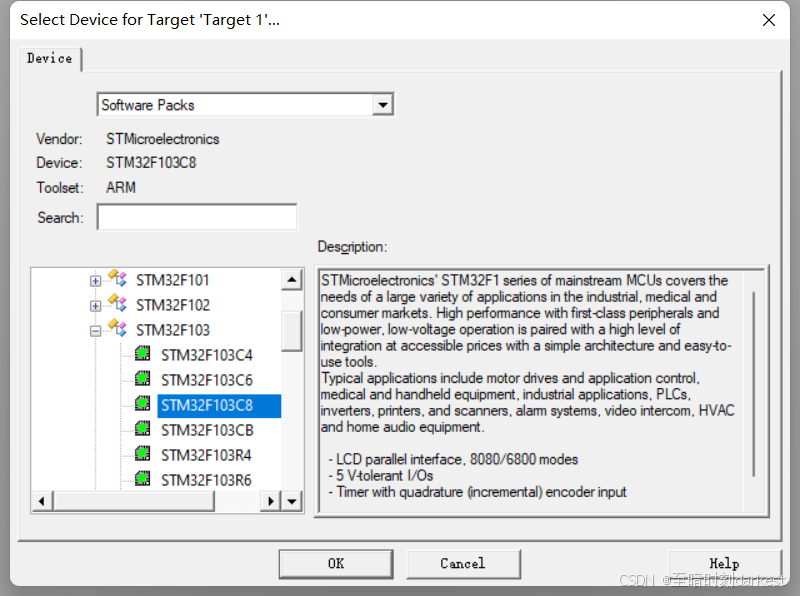The width and height of the screenshot is (800, 596).
Task: Select STM32F103R6 in device tree
Action: click(206, 480)
